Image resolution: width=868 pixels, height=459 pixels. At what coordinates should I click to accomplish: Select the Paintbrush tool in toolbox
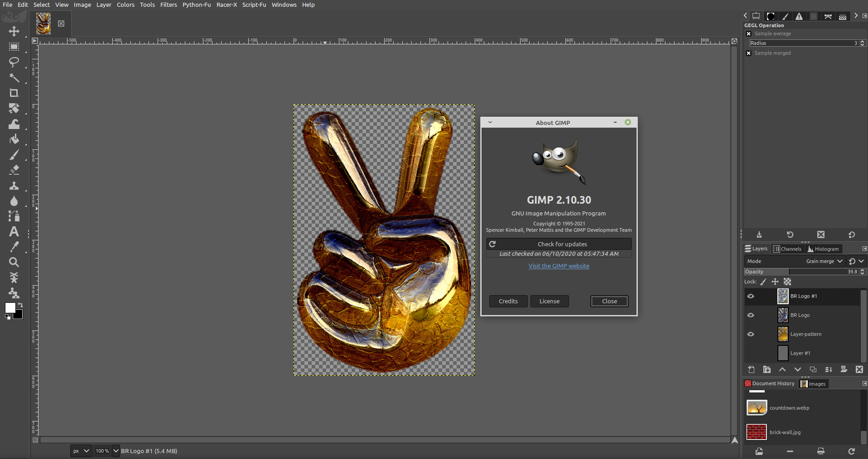14,155
